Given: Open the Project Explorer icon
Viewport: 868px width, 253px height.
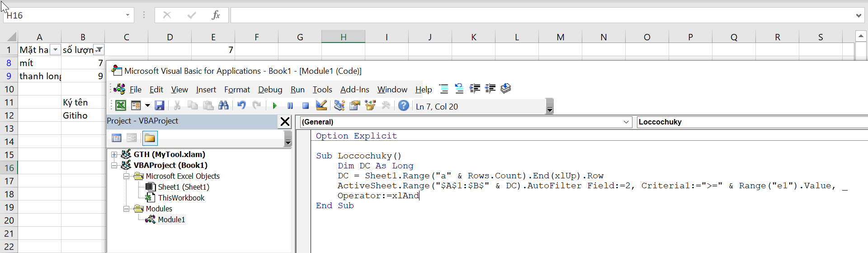Looking at the screenshot, I should point(340,106).
